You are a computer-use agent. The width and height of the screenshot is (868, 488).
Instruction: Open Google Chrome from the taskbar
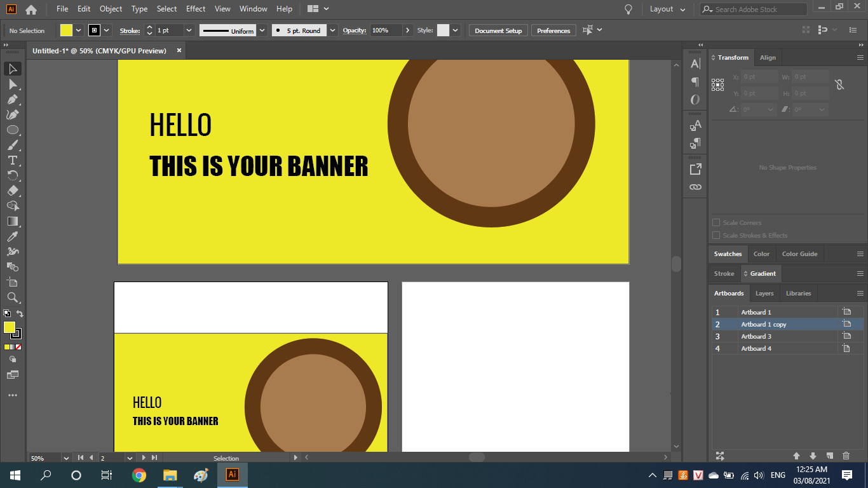point(139,475)
